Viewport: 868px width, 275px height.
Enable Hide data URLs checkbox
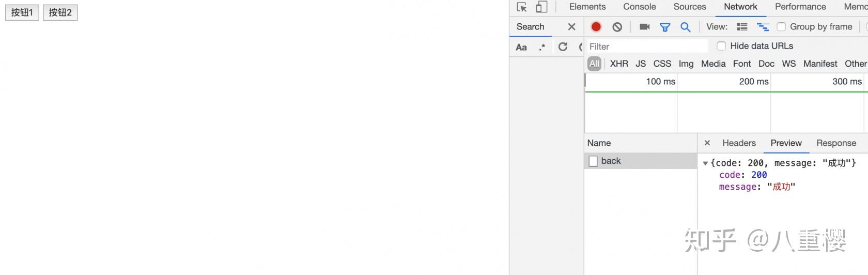click(x=721, y=46)
